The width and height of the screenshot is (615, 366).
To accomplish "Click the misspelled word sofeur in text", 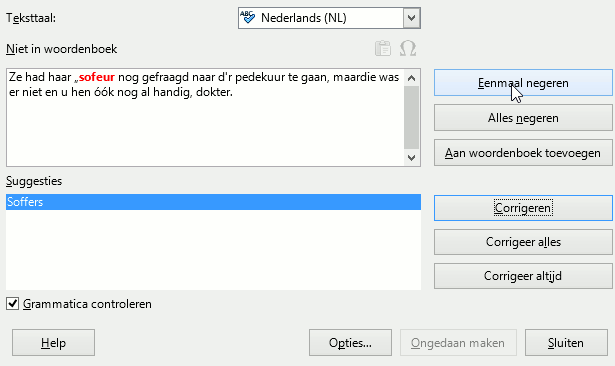I will (96, 77).
